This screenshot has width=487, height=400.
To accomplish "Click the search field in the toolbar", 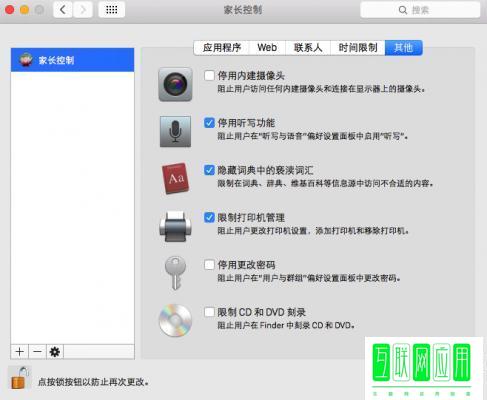I will point(420,10).
